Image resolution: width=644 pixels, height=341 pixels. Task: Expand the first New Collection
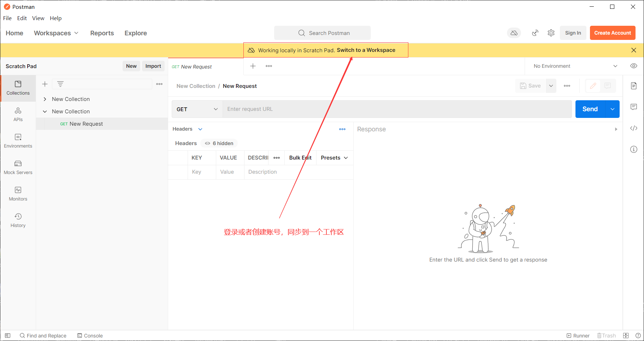tap(45, 99)
